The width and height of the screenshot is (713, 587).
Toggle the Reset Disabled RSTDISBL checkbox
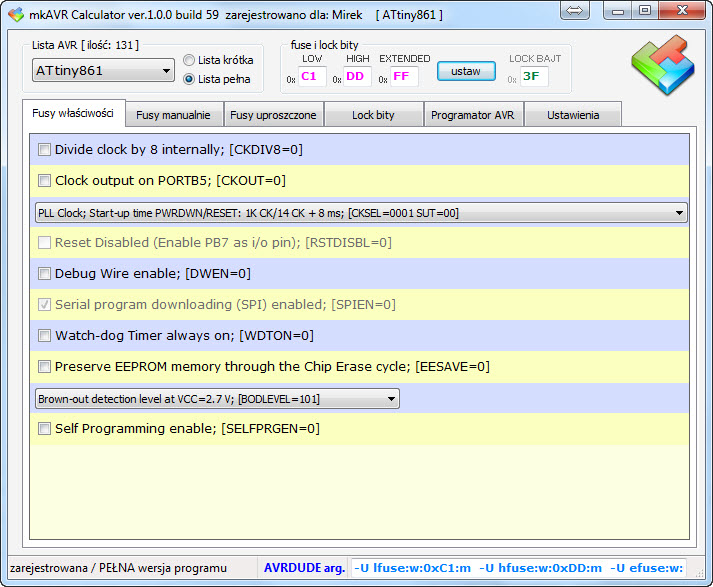pyautogui.click(x=44, y=242)
